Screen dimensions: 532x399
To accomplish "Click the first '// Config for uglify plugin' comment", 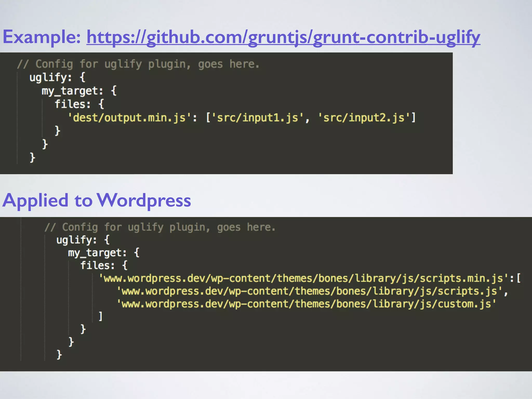I will coord(138,64).
